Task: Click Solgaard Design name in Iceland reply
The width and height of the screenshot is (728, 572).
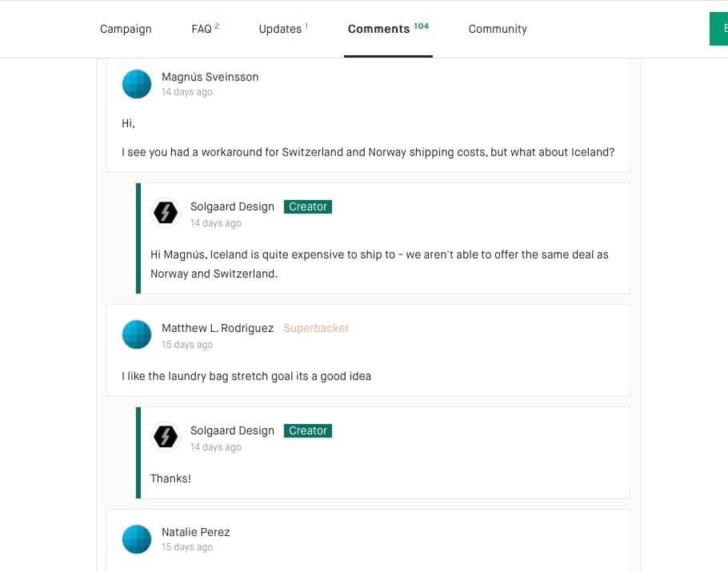Action: pos(232,206)
